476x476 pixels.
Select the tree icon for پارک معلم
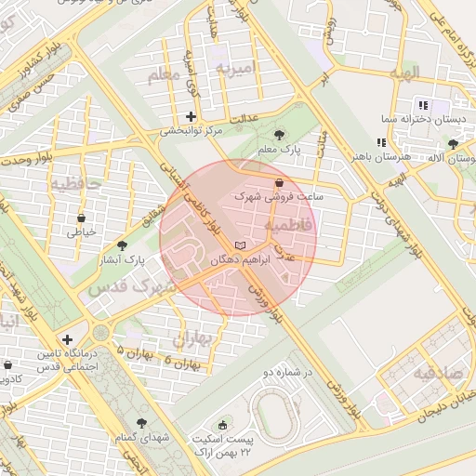pyautogui.click(x=279, y=135)
